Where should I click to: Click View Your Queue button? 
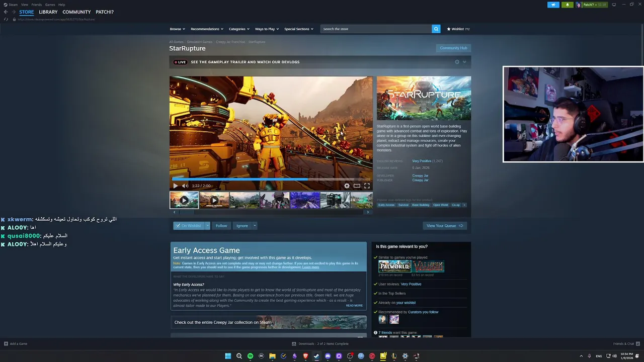pyautogui.click(x=445, y=226)
